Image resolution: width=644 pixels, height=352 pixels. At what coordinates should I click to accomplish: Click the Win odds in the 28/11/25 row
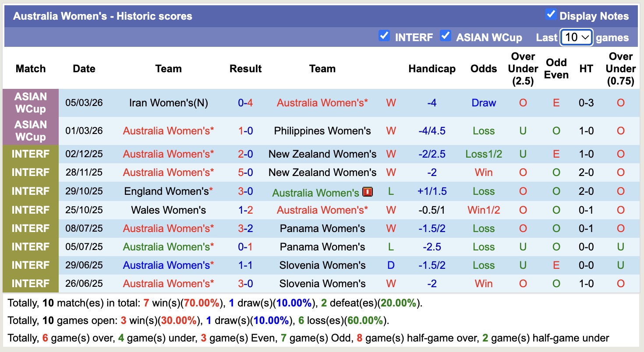(x=483, y=172)
